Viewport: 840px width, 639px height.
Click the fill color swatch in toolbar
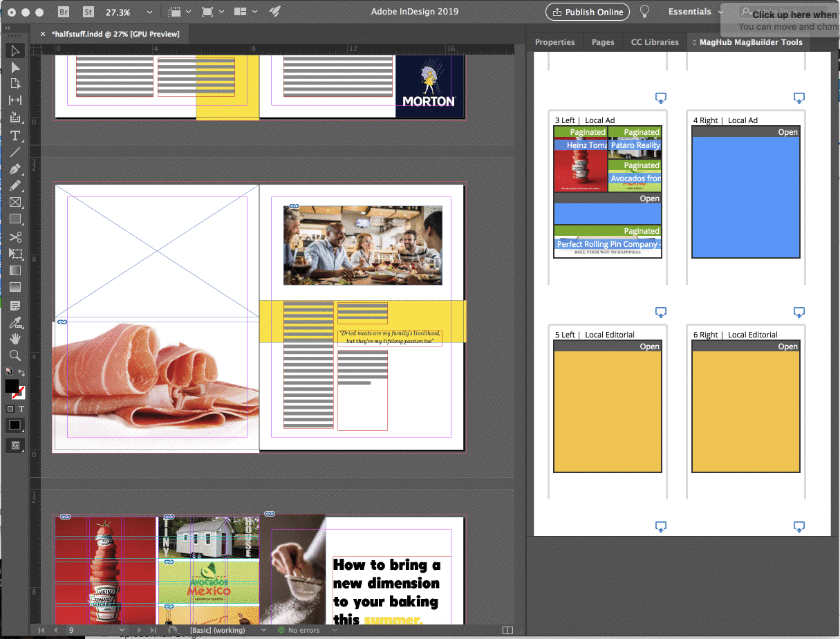(x=12, y=387)
